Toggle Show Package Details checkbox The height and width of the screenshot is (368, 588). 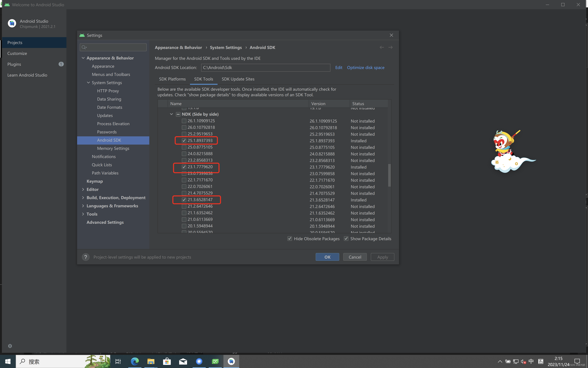tap(346, 239)
